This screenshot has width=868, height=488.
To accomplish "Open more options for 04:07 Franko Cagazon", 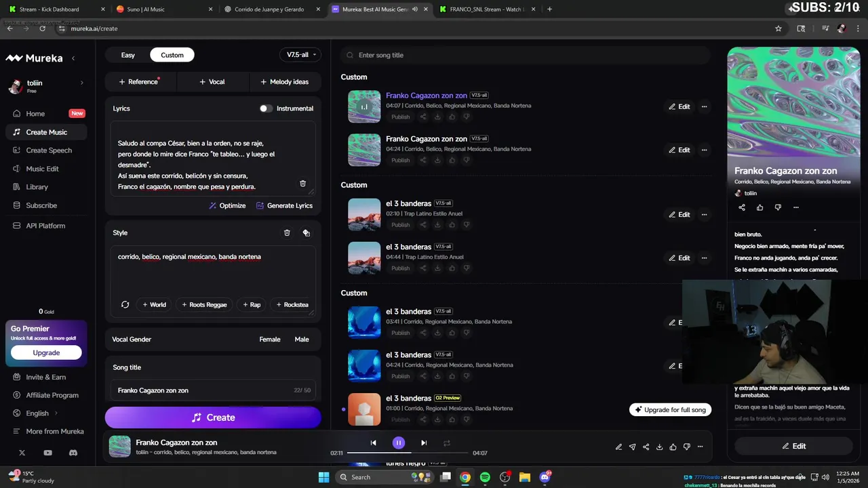I will pos(704,106).
